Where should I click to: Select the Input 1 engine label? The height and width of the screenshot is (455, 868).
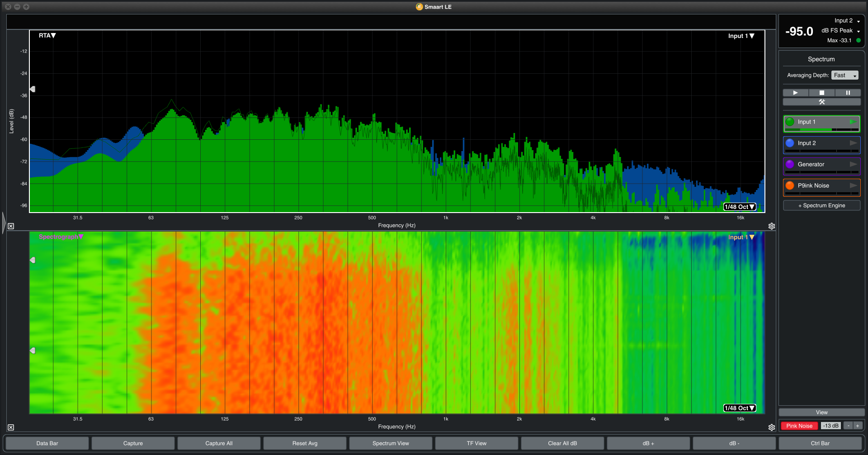coord(807,122)
